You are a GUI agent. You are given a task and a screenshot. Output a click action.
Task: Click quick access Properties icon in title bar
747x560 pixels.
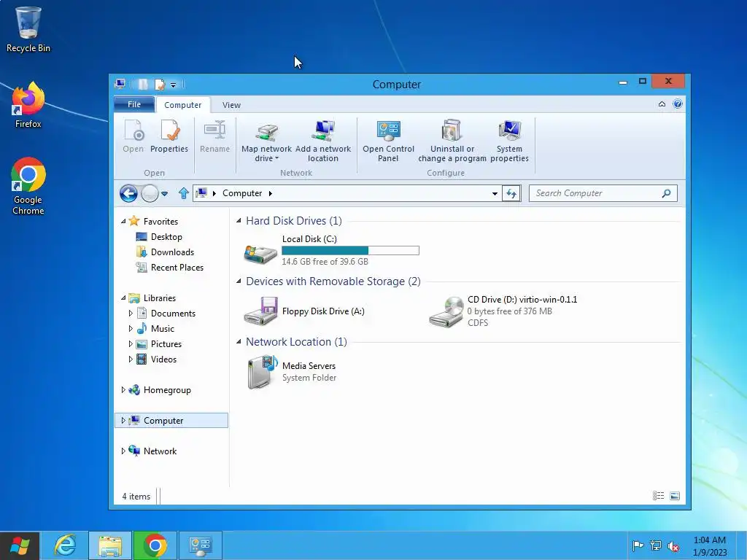coord(160,85)
